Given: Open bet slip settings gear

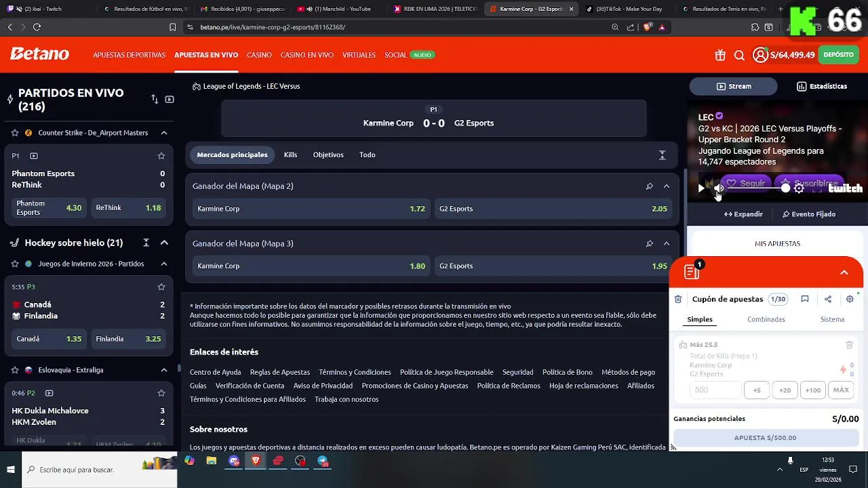Looking at the screenshot, I should pyautogui.click(x=850, y=299).
